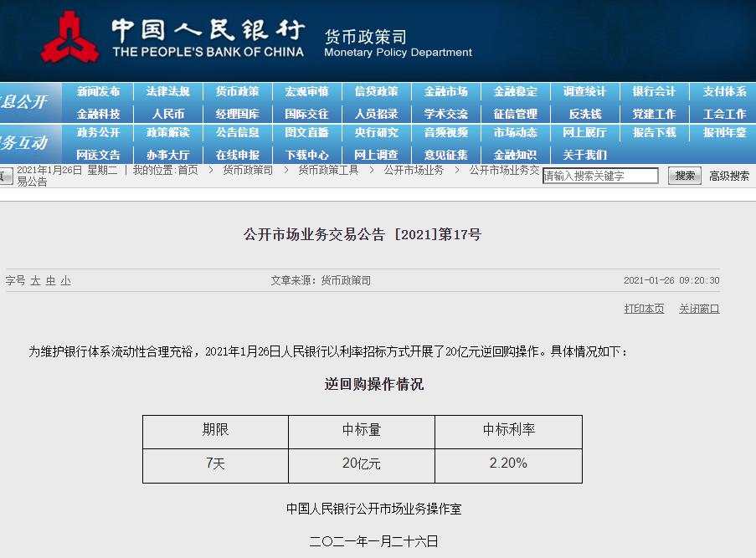This screenshot has height=558, width=756.
Task: Select the 人民币 navigation item
Action: (x=167, y=115)
